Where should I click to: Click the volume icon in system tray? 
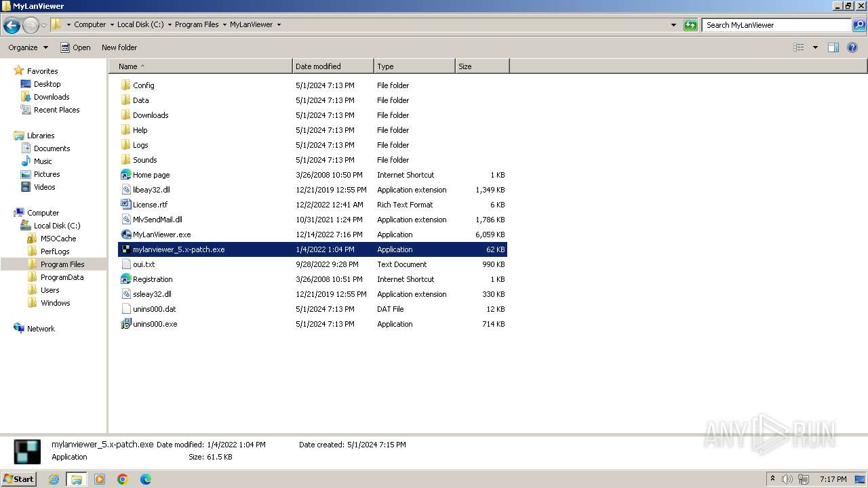coord(787,479)
